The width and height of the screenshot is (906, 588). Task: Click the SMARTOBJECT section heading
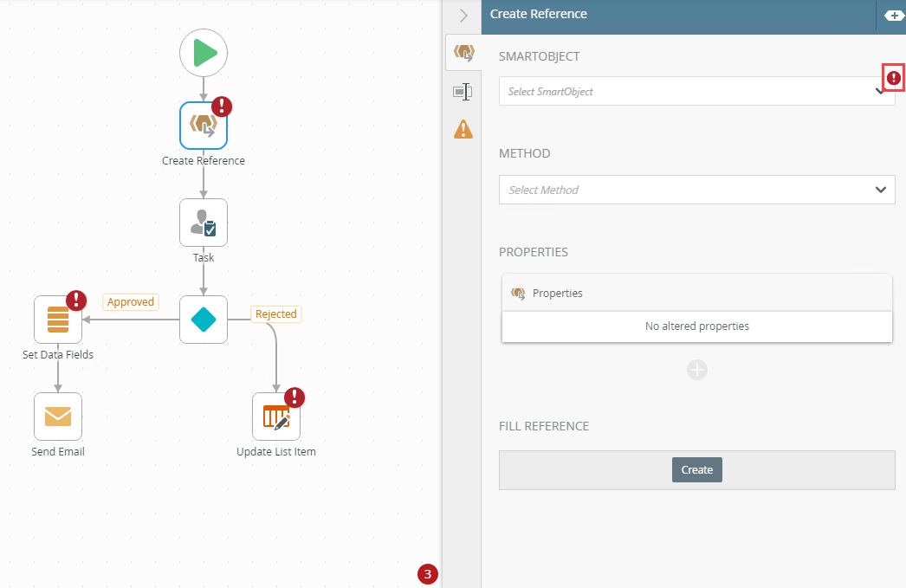tap(539, 56)
